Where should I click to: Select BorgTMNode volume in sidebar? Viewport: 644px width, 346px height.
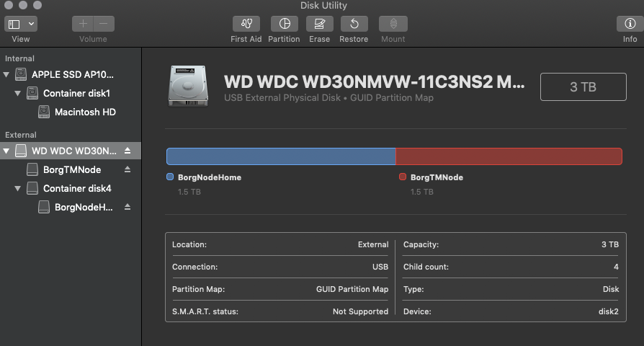[72, 169]
